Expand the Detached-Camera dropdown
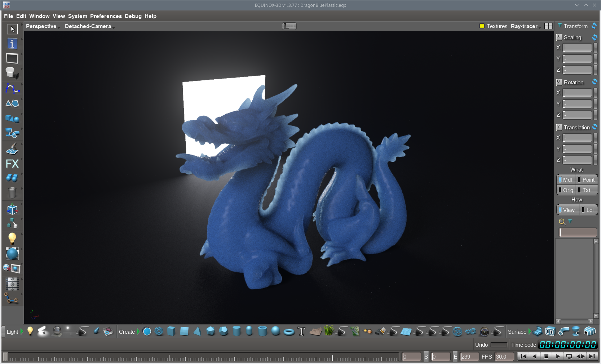 pos(89,26)
